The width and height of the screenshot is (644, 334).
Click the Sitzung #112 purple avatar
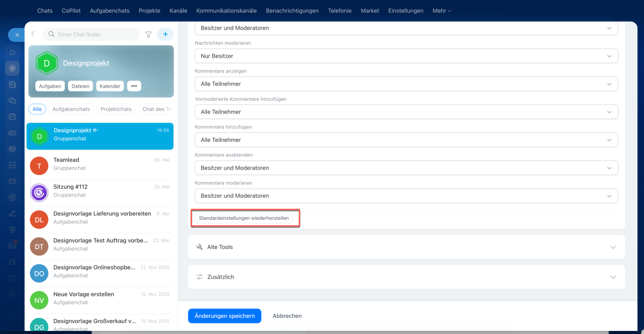click(x=39, y=193)
